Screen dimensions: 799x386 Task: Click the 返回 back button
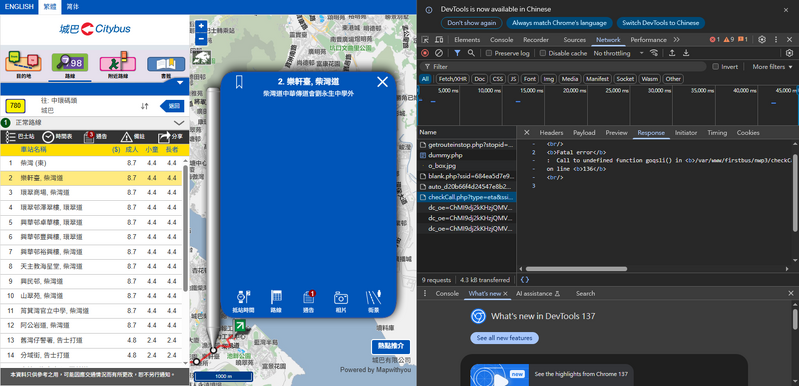[172, 106]
